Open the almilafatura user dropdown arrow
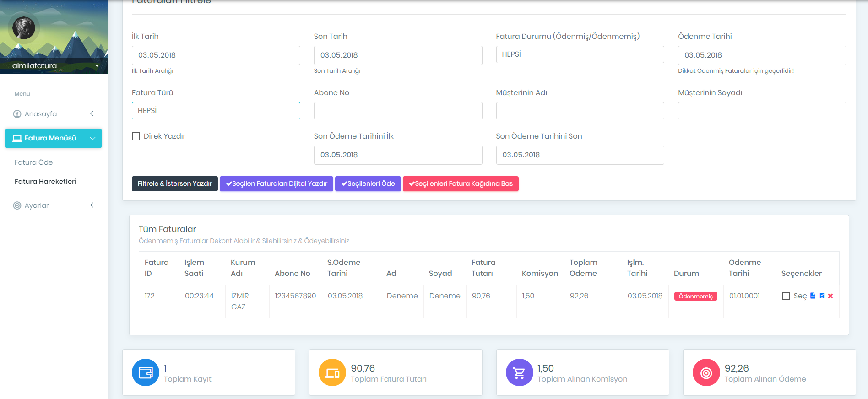The height and width of the screenshot is (399, 868). [x=97, y=66]
